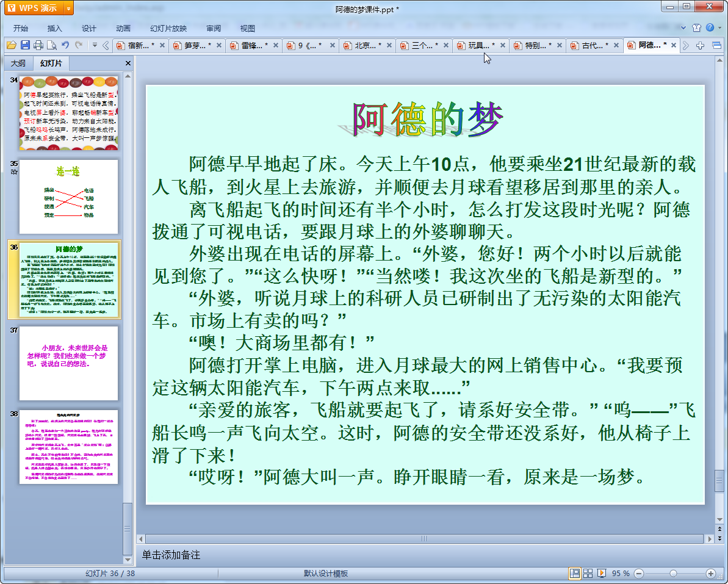
Task: Switch to the 大纲 outline pane tab
Action: point(18,63)
